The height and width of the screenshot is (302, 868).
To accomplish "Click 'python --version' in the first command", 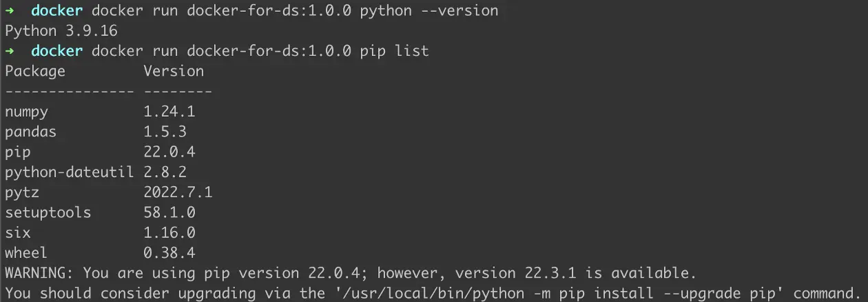I will (429, 11).
